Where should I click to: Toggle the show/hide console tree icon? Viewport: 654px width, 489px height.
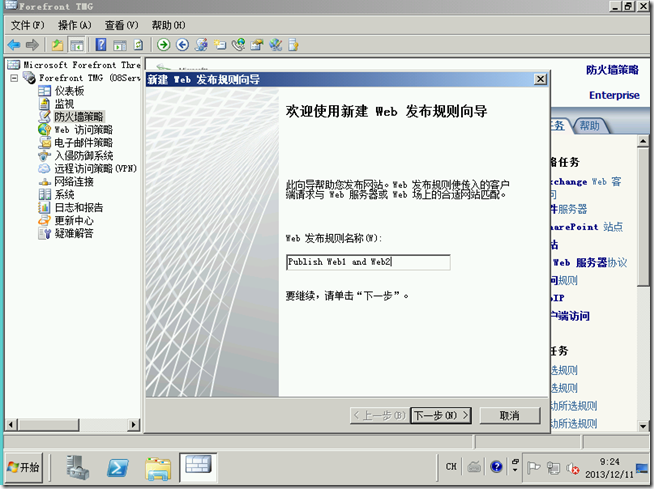pyautogui.click(x=77, y=45)
